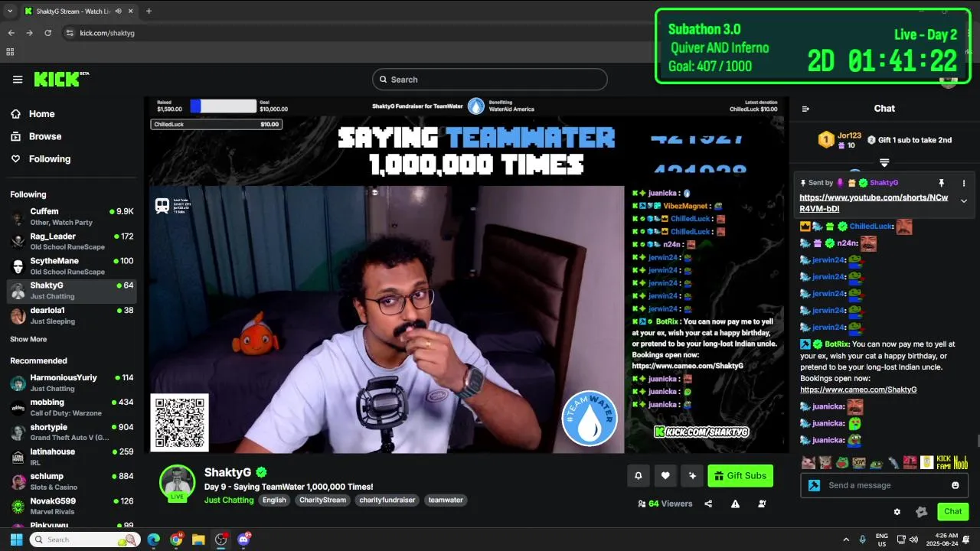The height and width of the screenshot is (551, 980).
Task: Open the tab search dropdown arrow
Action: click(x=10, y=11)
